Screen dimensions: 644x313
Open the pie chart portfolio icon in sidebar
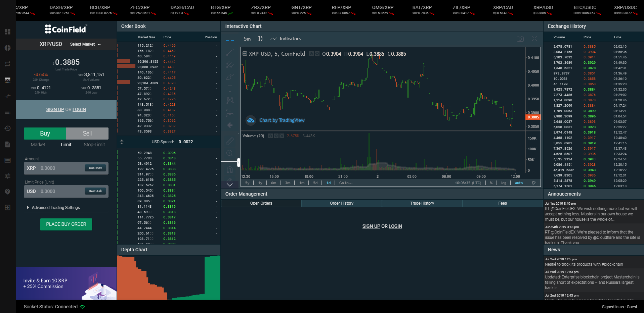point(7,48)
